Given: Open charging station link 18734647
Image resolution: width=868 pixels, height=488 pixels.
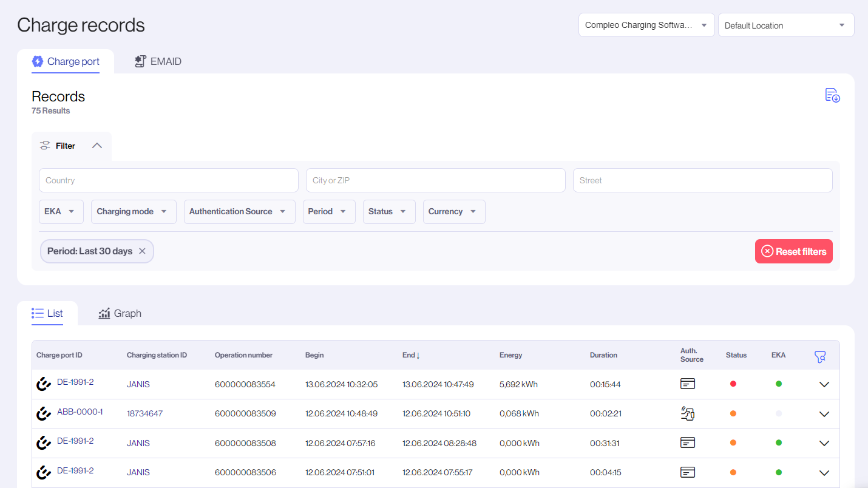Looking at the screenshot, I should pos(144,414).
